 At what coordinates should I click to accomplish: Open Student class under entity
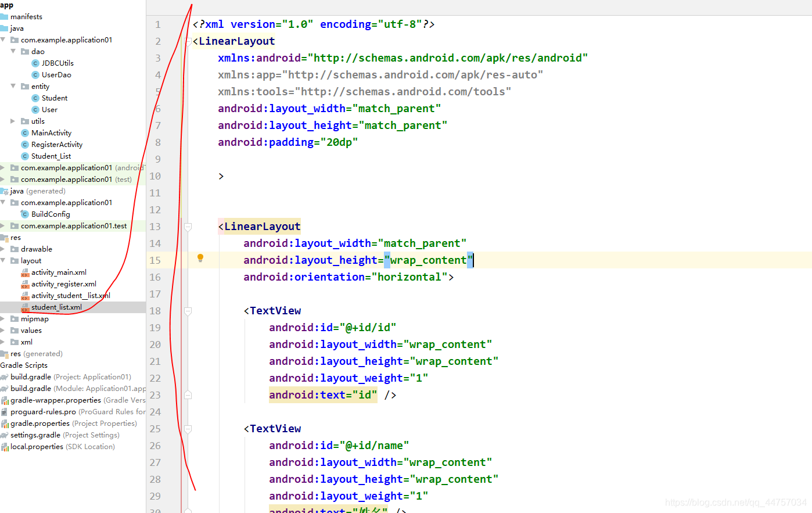tap(55, 98)
